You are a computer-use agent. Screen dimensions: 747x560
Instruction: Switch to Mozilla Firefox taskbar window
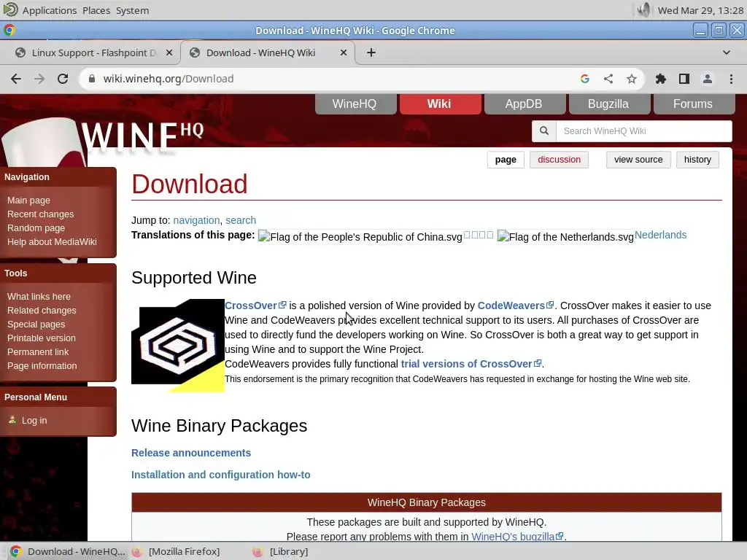click(x=177, y=551)
